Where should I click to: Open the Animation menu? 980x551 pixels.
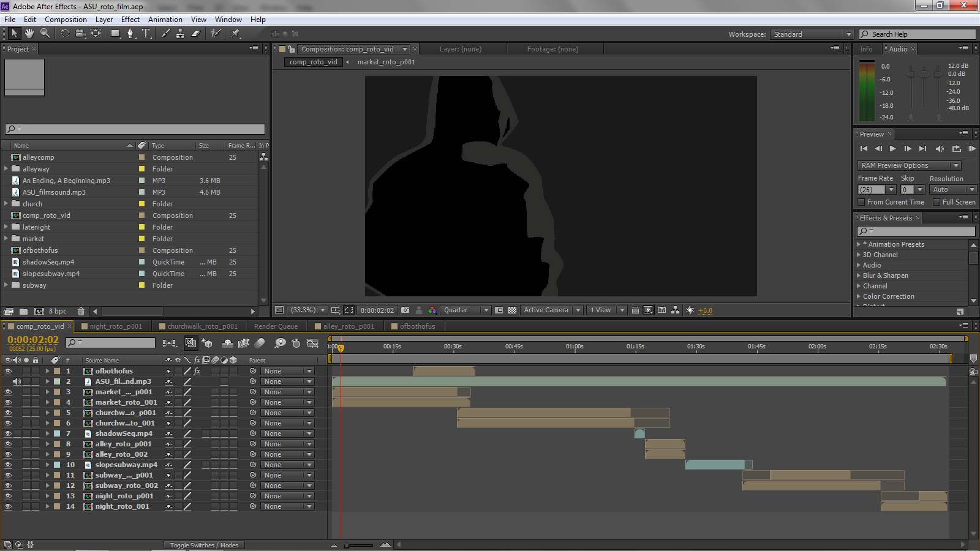tap(165, 20)
